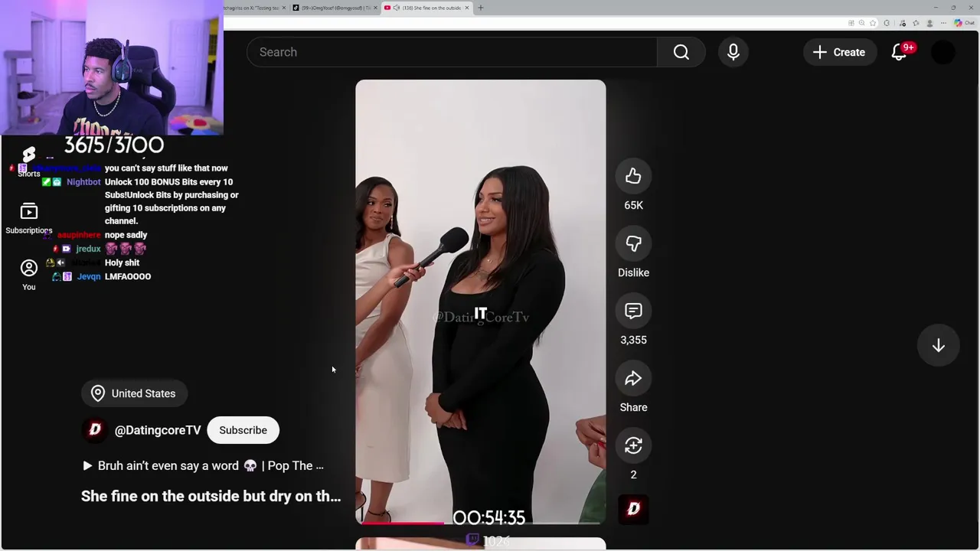Viewport: 980px width, 551px height.
Task: Close the YouTube 'She fine' tab
Action: point(467,8)
